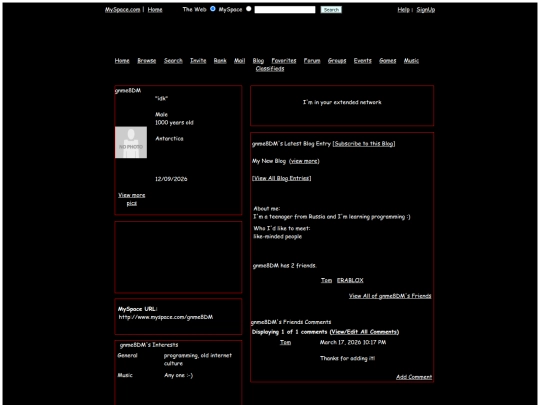Click 'Subscribe to this Blog' link
The height and width of the screenshot is (405, 540).
pyautogui.click(x=364, y=144)
